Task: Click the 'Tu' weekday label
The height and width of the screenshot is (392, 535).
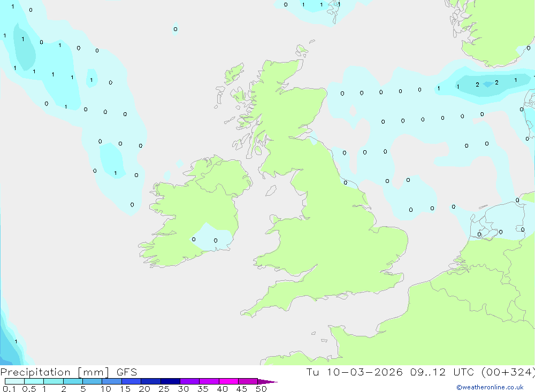Action: coord(312,372)
